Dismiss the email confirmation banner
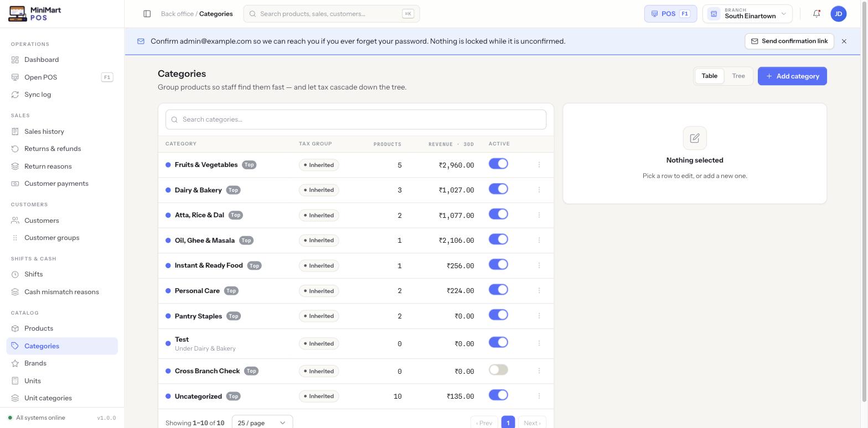This screenshot has width=868, height=428. click(x=844, y=41)
